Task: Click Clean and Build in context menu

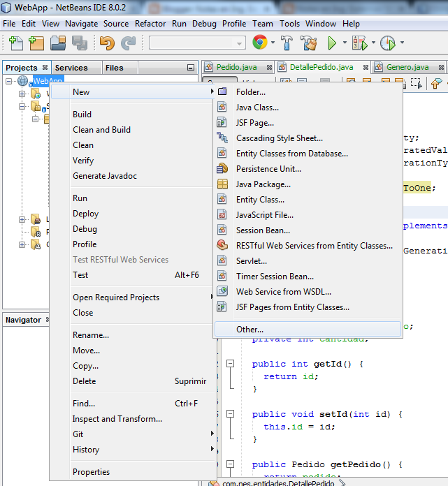Action: (133, 130)
